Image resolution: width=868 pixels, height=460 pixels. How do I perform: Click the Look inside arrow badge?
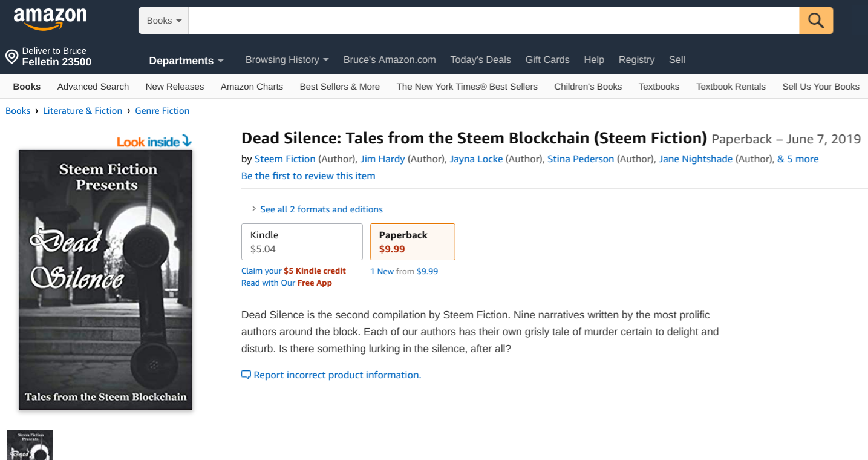(154, 142)
